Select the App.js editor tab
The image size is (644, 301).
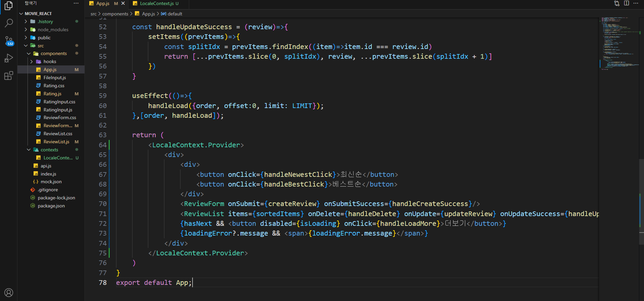103,3
